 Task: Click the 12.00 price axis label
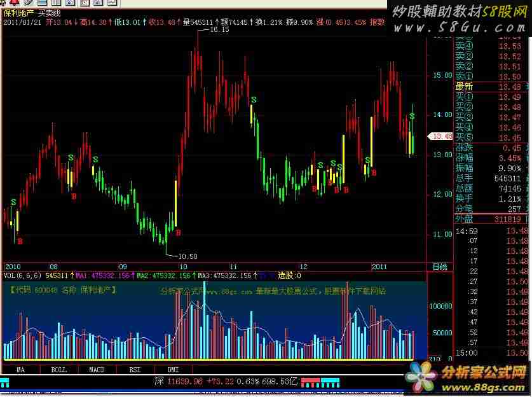(442, 194)
